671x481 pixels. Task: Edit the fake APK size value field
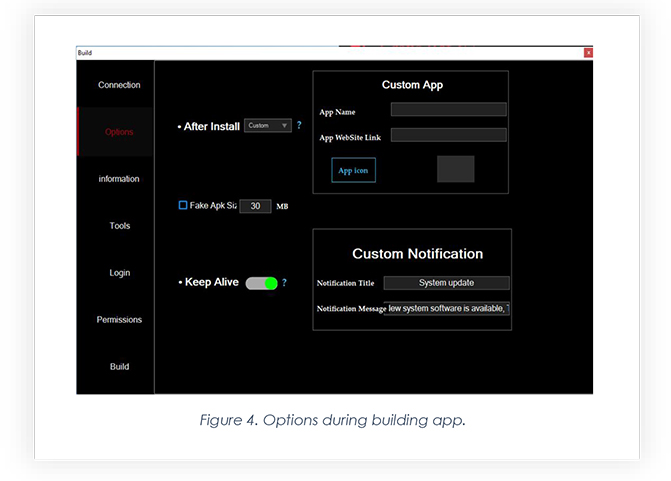[x=255, y=206]
